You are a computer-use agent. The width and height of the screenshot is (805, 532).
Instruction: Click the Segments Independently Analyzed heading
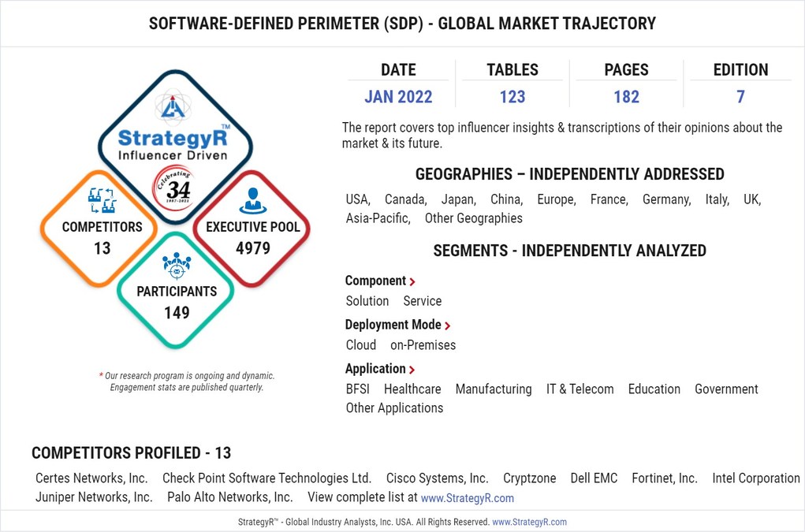569,251
